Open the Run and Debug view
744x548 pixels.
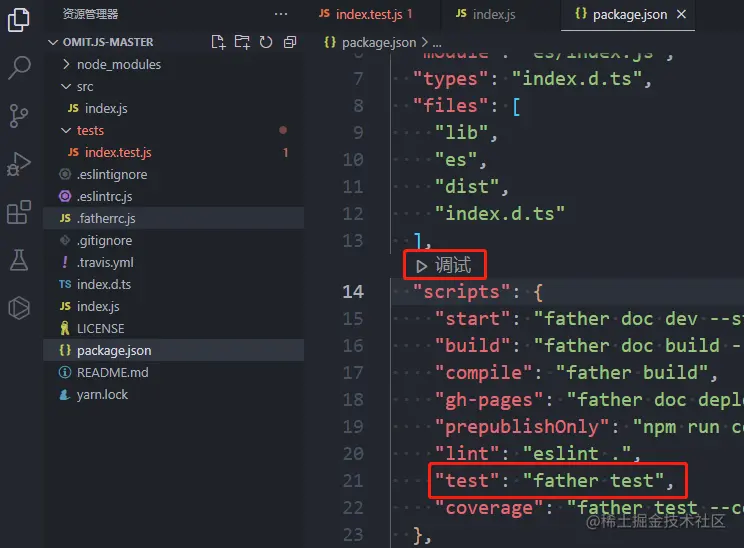click(19, 164)
